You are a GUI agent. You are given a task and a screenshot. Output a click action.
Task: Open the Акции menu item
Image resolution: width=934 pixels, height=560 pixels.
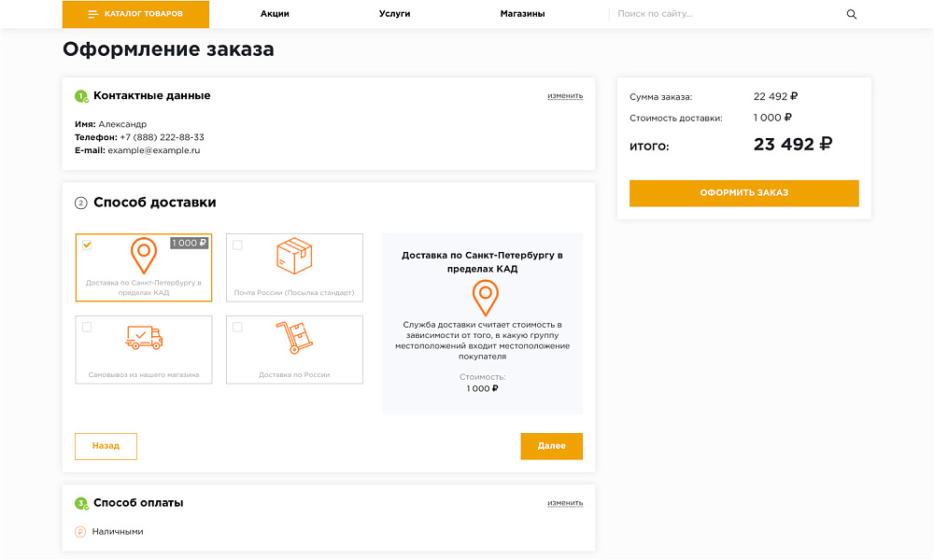274,14
